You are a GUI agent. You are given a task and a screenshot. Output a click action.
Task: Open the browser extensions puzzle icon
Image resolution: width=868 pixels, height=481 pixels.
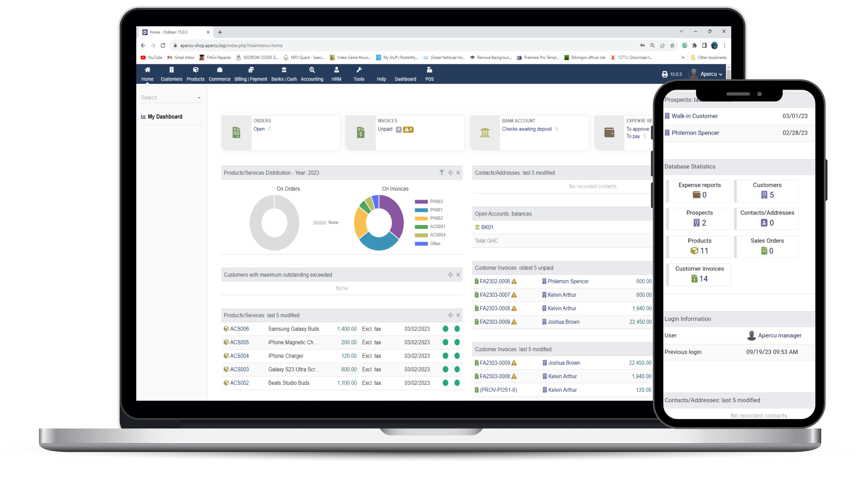tap(694, 45)
